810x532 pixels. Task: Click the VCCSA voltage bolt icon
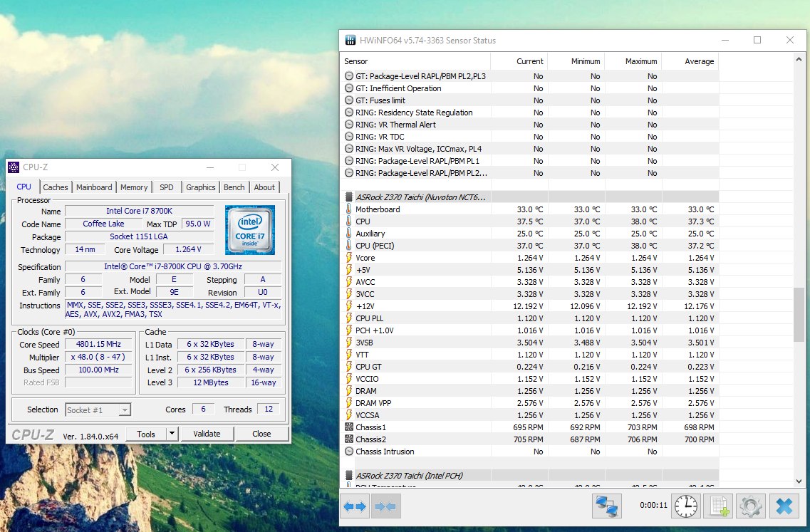[x=348, y=414]
